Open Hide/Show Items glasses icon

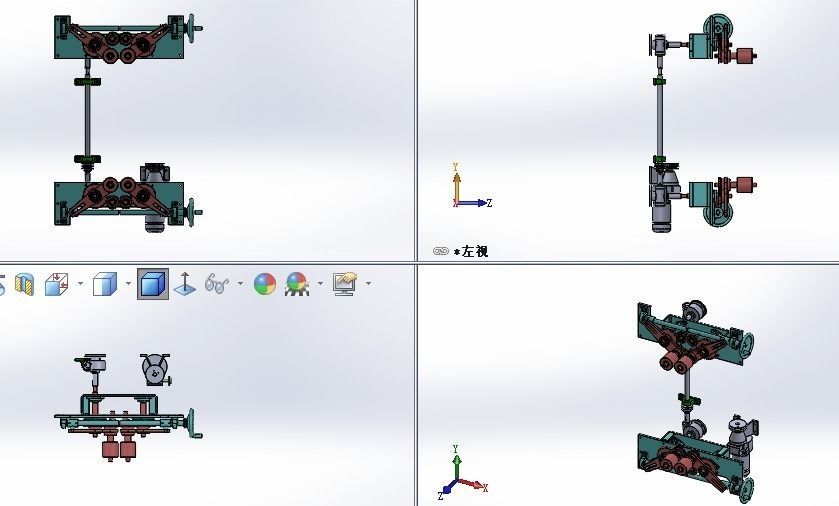217,283
